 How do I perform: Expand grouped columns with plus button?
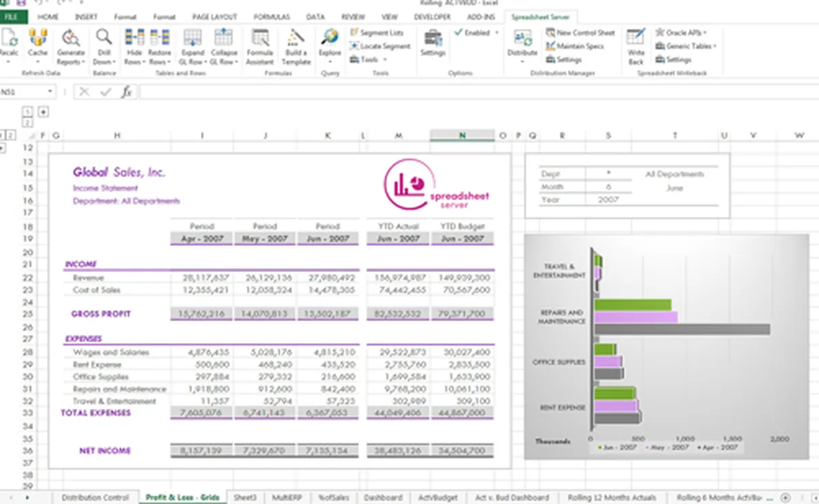pyautogui.click(x=42, y=111)
